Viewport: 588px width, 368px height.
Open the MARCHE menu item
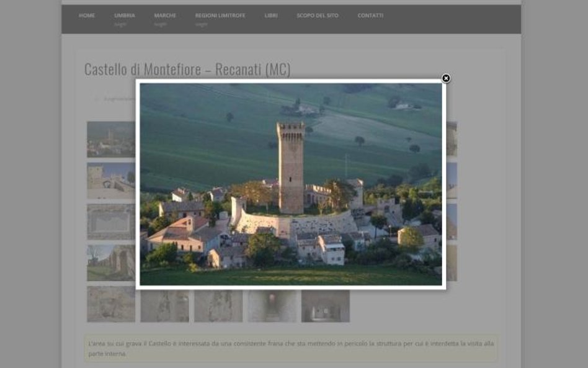click(165, 16)
